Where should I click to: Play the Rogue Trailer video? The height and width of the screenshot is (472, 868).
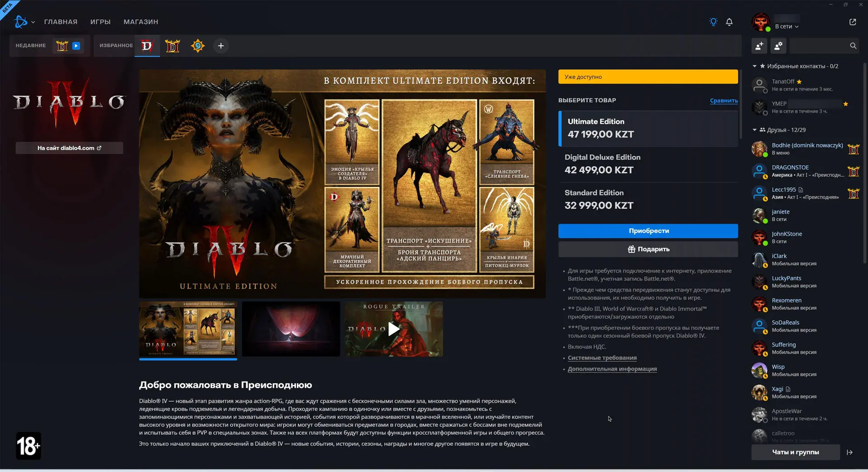click(x=394, y=329)
